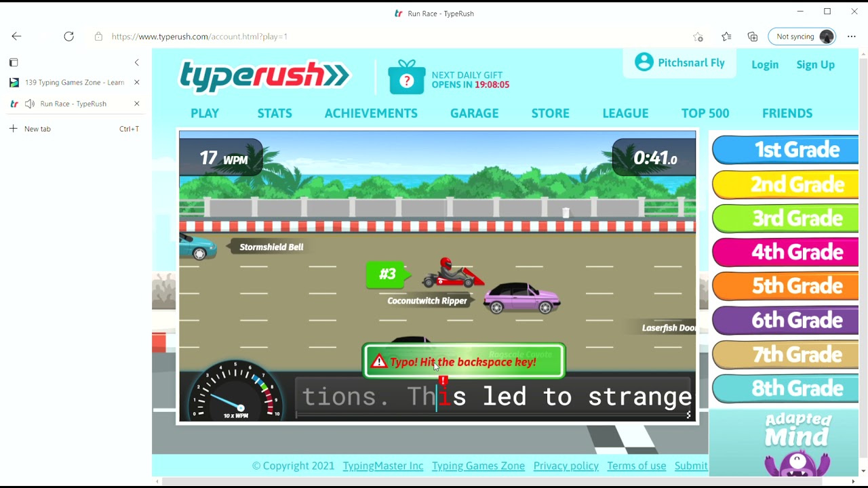Click the vertical page scrollbar
Image resolution: width=868 pixels, height=488 pixels.
[863, 258]
